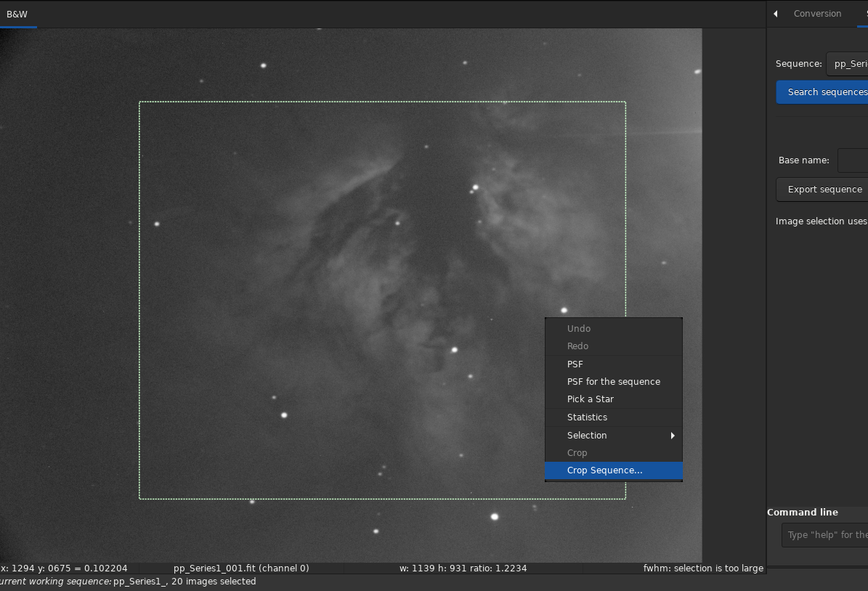868x591 pixels.
Task: Open the partially visible tab right of Conversion
Action: [864, 14]
